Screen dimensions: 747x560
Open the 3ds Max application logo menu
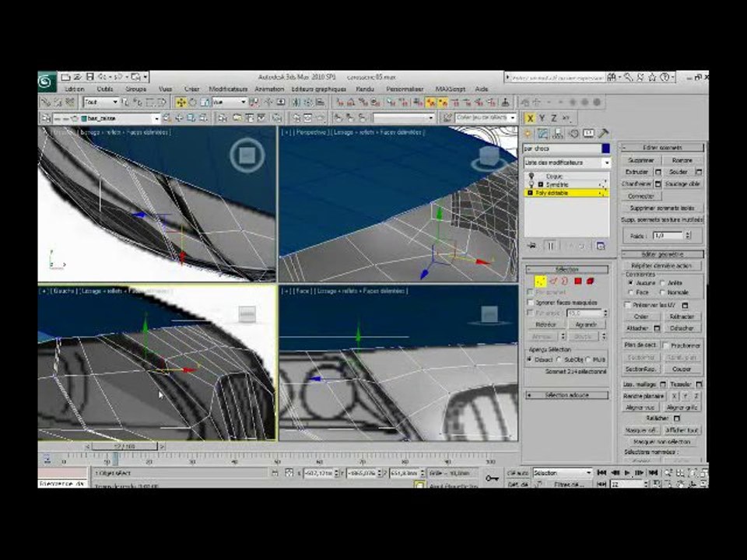click(46, 82)
